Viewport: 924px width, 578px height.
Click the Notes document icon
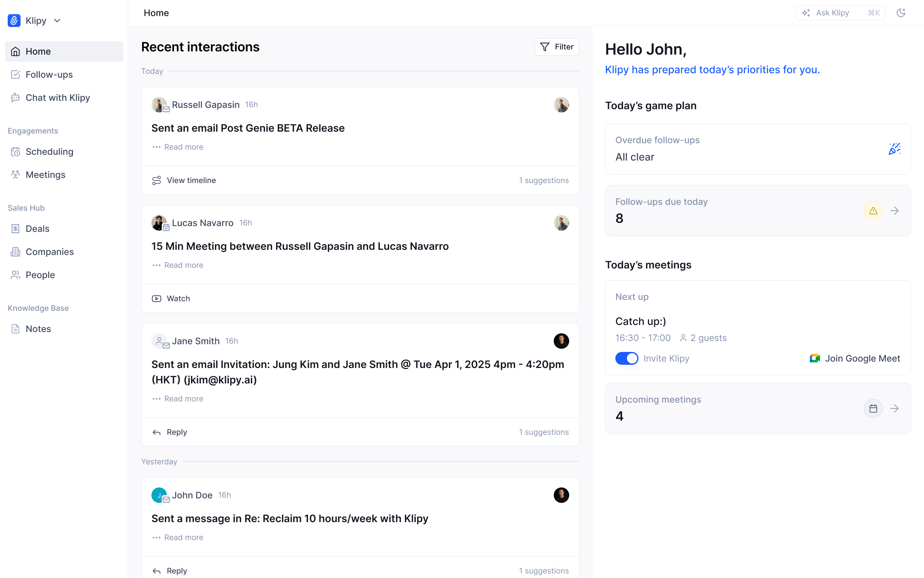pyautogui.click(x=15, y=329)
